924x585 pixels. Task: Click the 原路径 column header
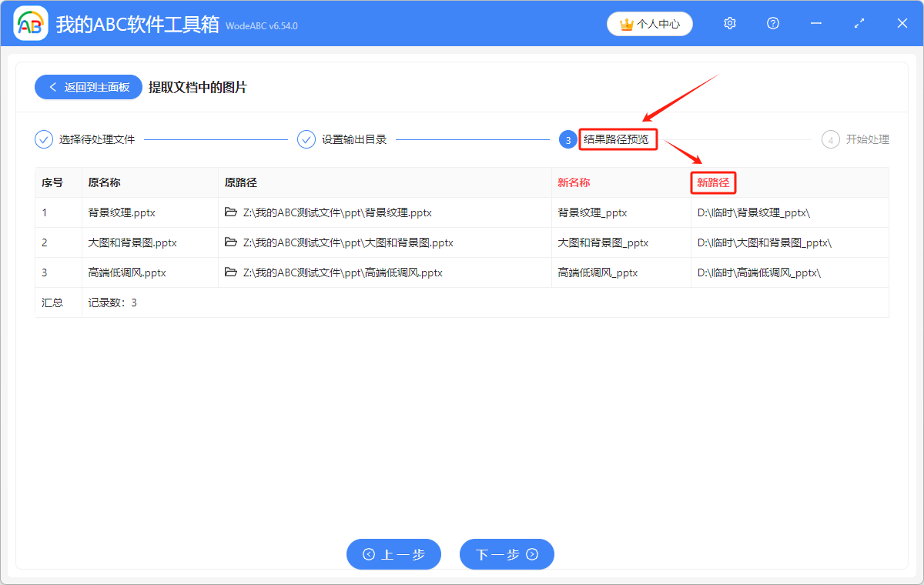pyautogui.click(x=241, y=182)
